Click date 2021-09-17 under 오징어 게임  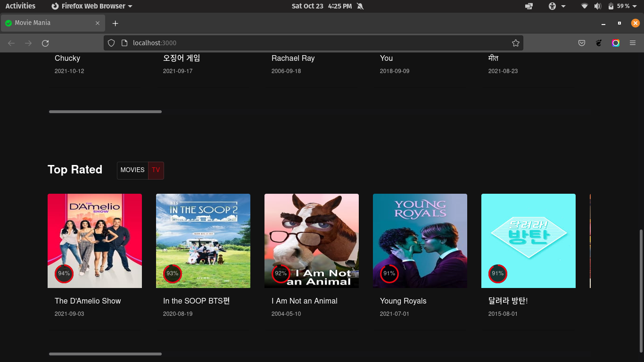coord(178,71)
